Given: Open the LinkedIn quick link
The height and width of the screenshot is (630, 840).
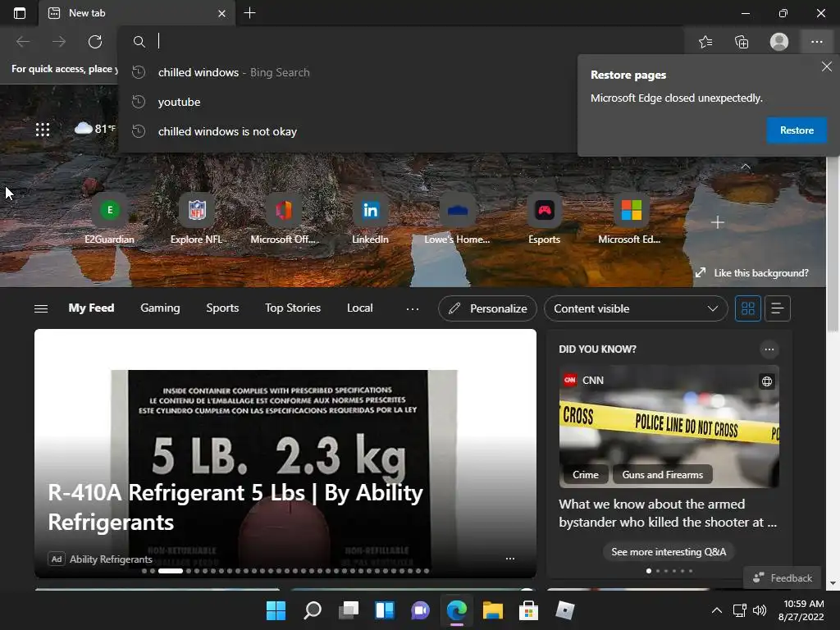Looking at the screenshot, I should pos(370,220).
